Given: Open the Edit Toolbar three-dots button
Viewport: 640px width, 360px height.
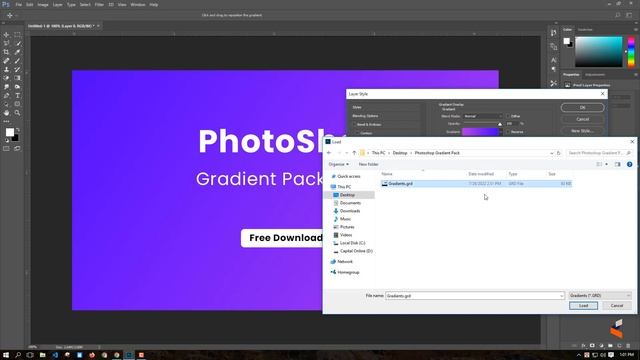Looking at the screenshot, I should point(6,121).
